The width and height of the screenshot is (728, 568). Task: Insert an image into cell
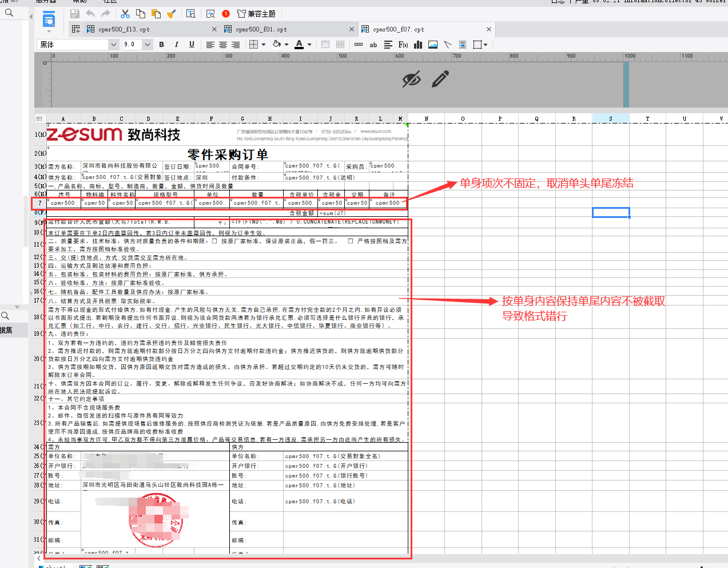point(433,45)
